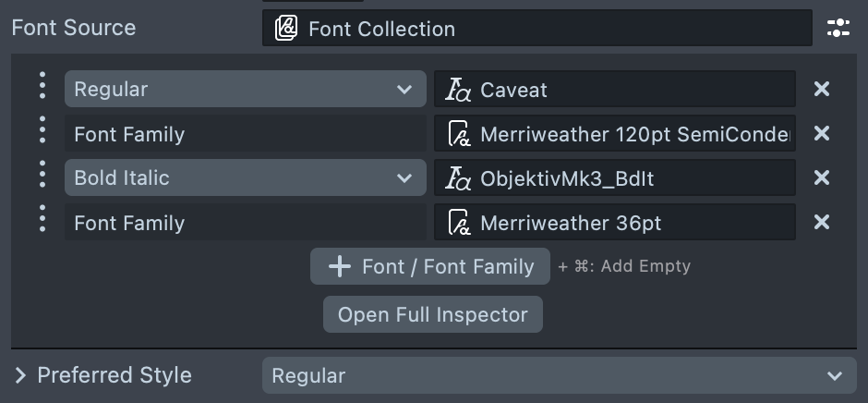Viewport: 868px width, 403px height.
Task: Open the Preferred Style Regular dropdown
Action: pos(559,375)
